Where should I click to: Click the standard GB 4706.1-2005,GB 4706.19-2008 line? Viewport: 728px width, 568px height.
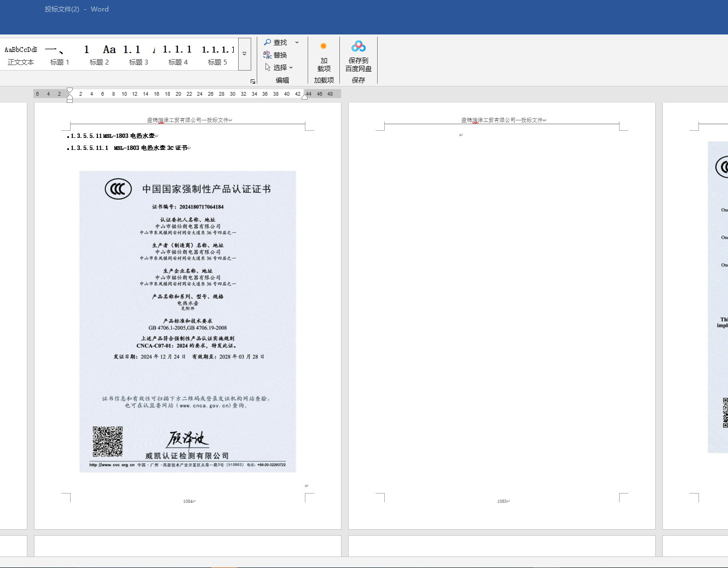(x=188, y=328)
